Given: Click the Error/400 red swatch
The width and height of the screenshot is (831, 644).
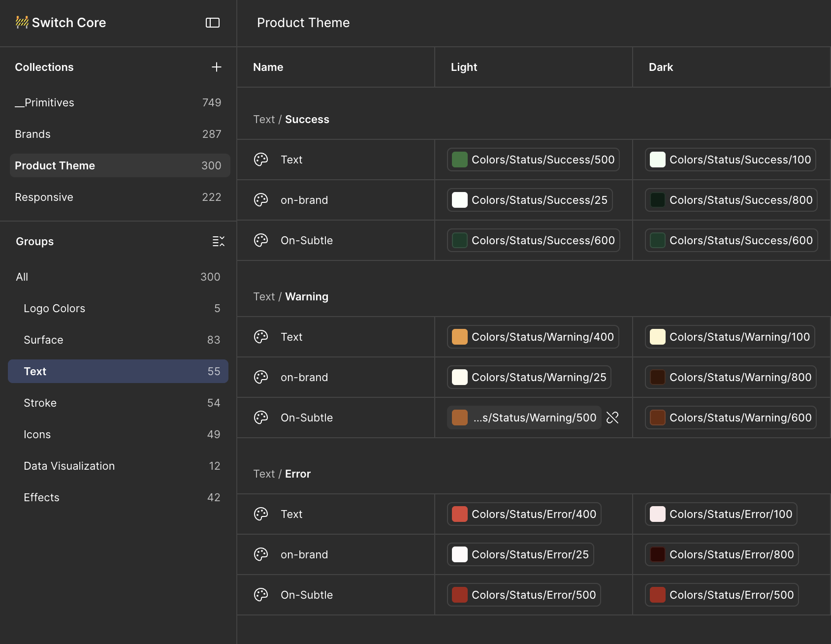Looking at the screenshot, I should [460, 514].
